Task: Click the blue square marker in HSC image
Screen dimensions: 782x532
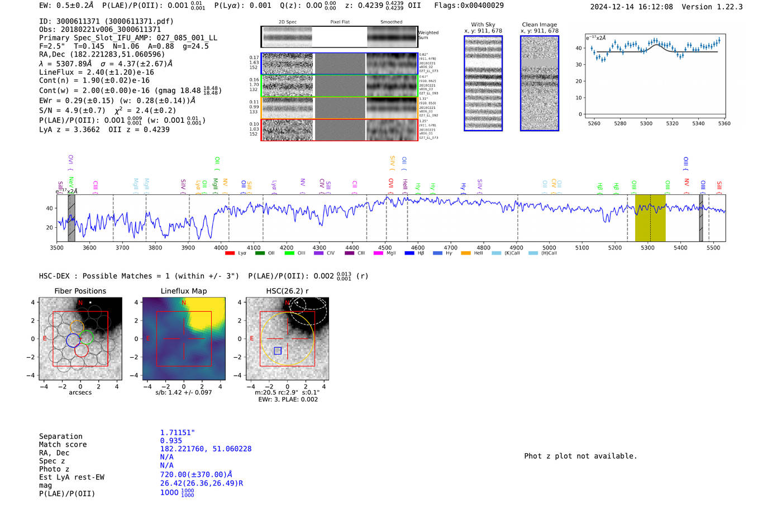Action: tap(278, 351)
